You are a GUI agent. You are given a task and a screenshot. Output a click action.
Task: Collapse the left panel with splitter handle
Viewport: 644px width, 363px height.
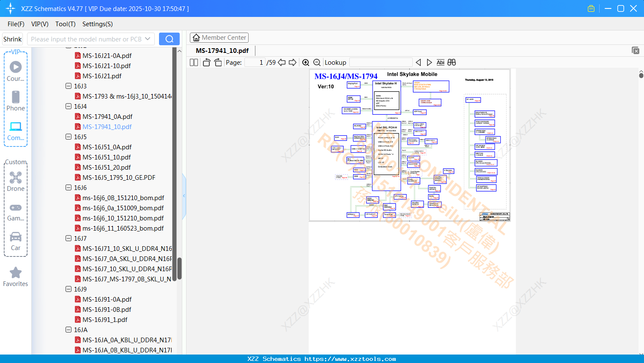click(x=184, y=195)
